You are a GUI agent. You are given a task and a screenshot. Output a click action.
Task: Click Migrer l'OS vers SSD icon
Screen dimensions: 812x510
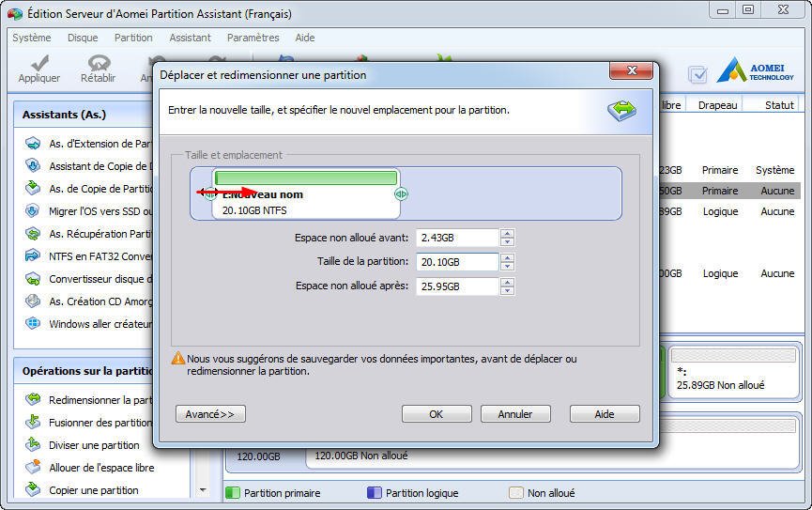(33, 211)
